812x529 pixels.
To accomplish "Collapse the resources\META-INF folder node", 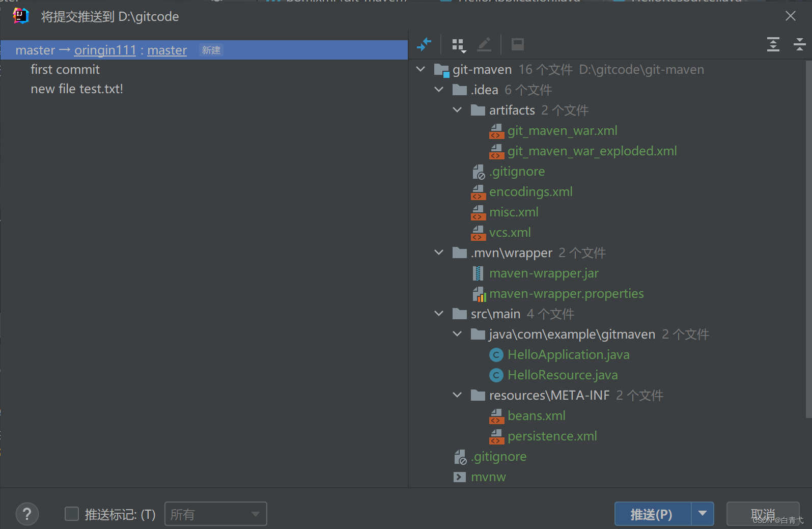I will [x=457, y=395].
